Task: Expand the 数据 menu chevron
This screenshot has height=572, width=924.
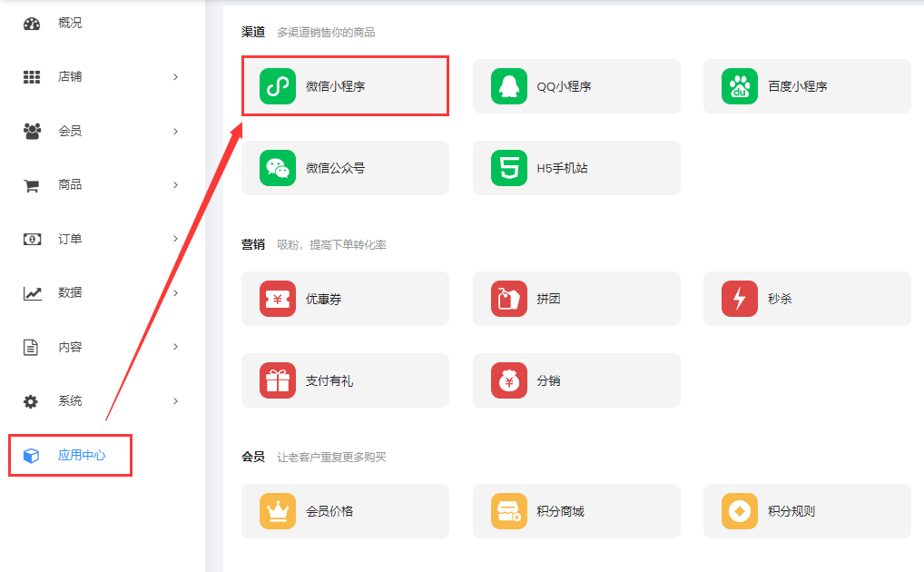Action: pyautogui.click(x=175, y=293)
